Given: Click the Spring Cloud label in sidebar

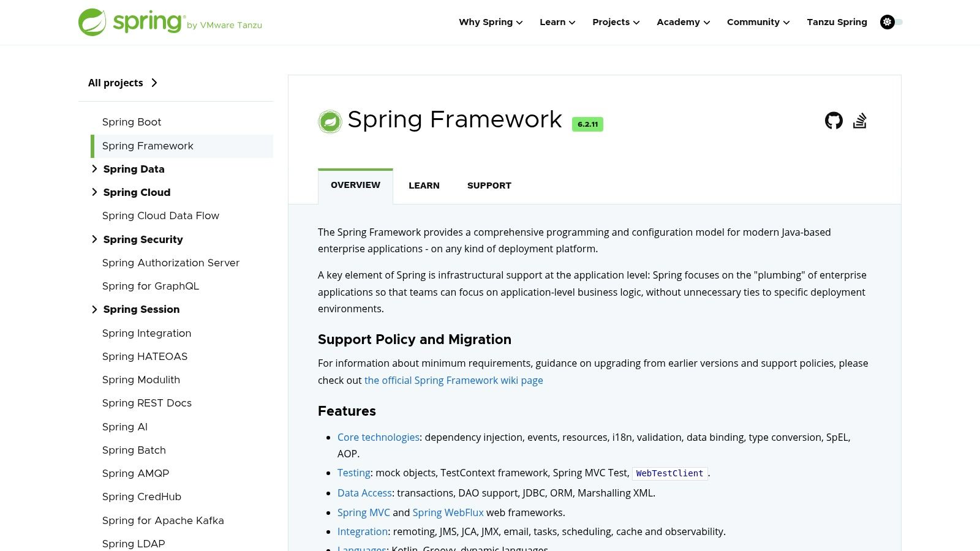Looking at the screenshot, I should (137, 192).
